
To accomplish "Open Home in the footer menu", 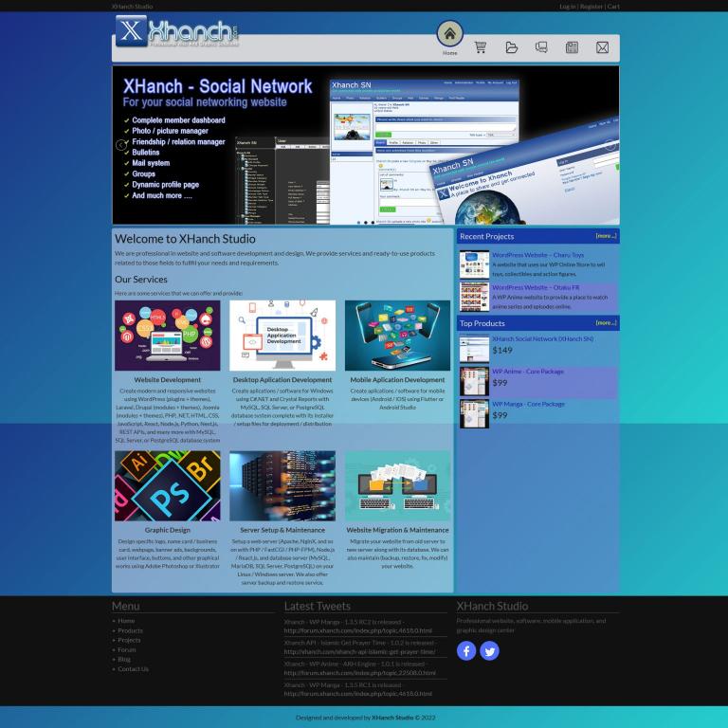I will click(126, 621).
